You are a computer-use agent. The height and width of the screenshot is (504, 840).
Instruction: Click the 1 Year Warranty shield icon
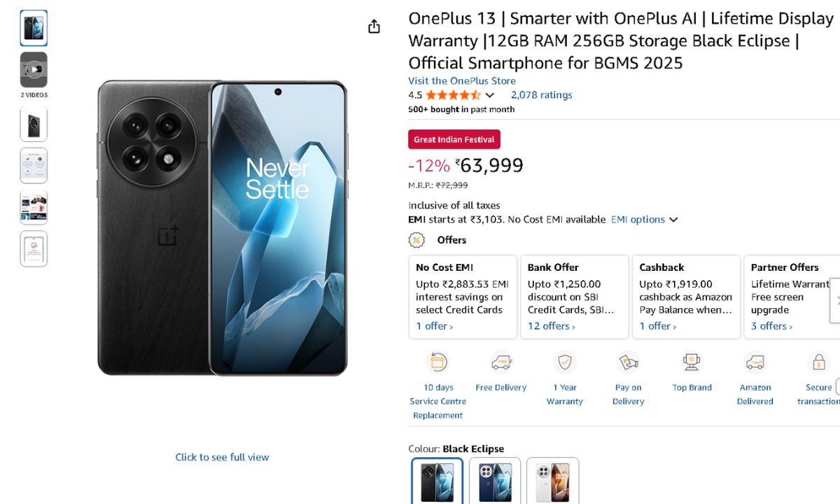564,362
